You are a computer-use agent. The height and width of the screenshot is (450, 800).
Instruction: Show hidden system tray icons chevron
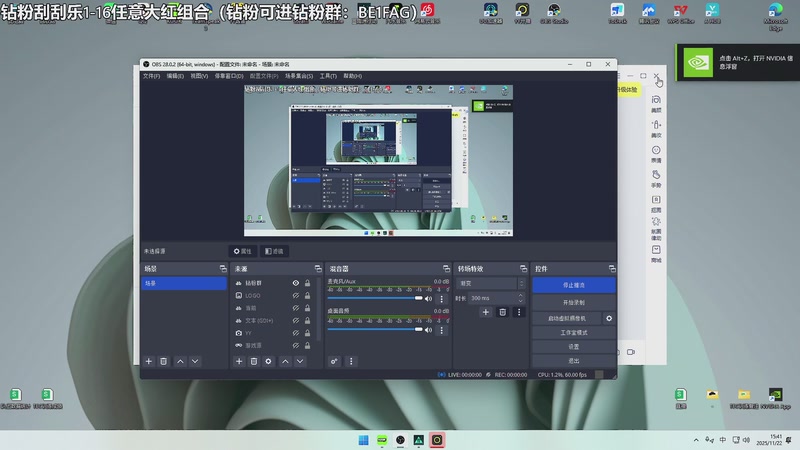point(696,440)
